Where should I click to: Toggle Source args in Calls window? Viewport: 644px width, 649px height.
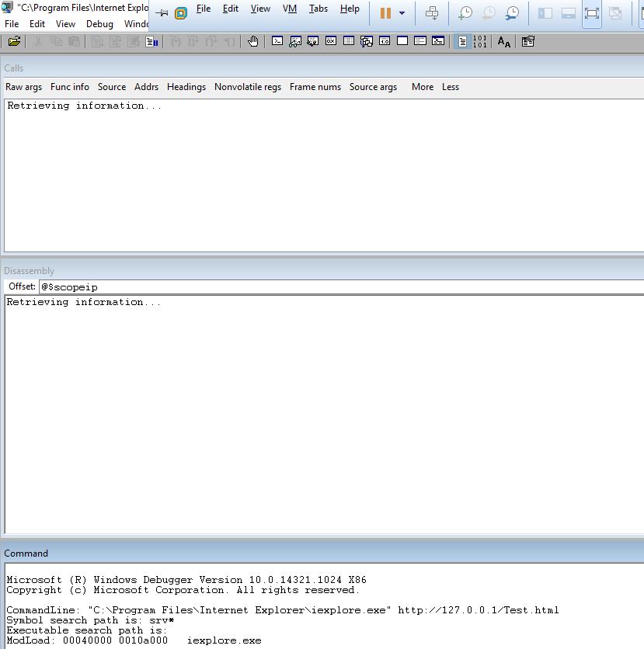(373, 87)
